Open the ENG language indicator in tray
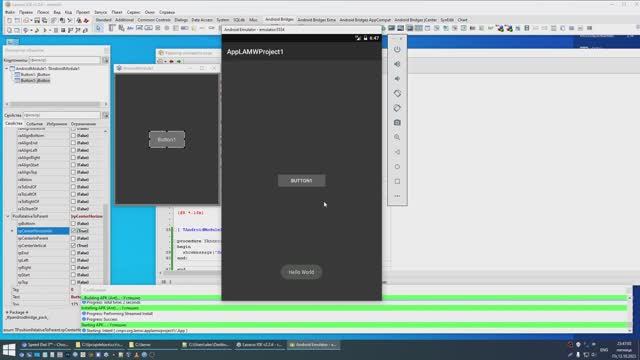This screenshot has height=360, width=640. (604, 350)
